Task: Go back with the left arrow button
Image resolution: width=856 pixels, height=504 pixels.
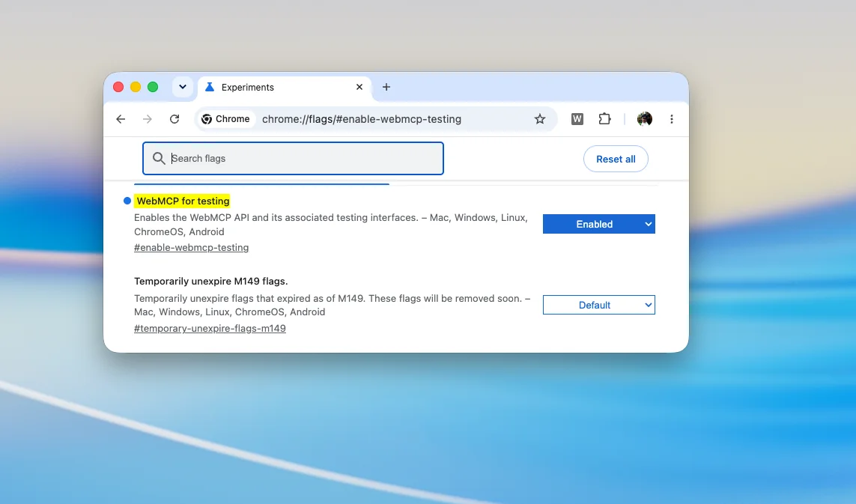Action: (x=121, y=119)
